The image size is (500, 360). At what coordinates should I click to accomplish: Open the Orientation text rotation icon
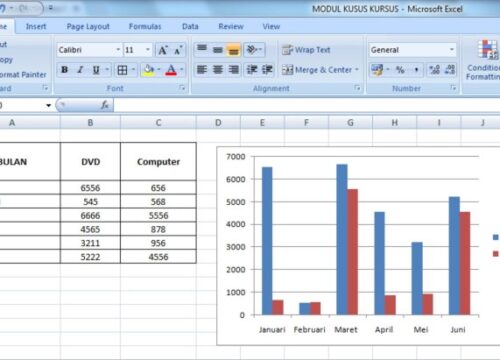(x=254, y=50)
